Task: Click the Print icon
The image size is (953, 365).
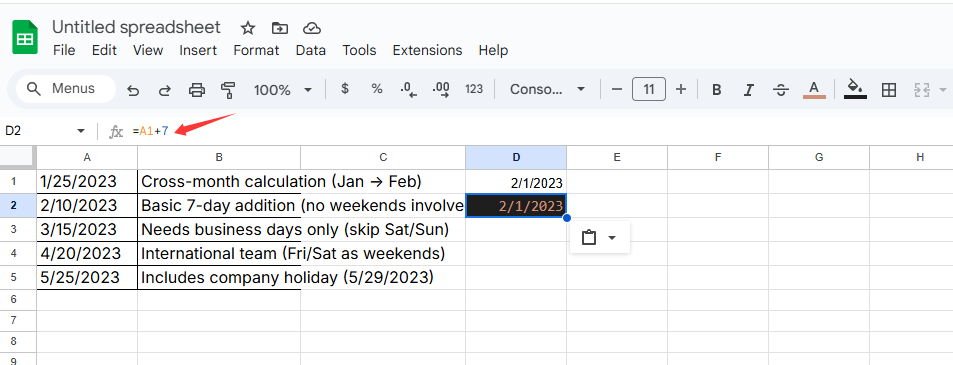Action: click(x=197, y=90)
